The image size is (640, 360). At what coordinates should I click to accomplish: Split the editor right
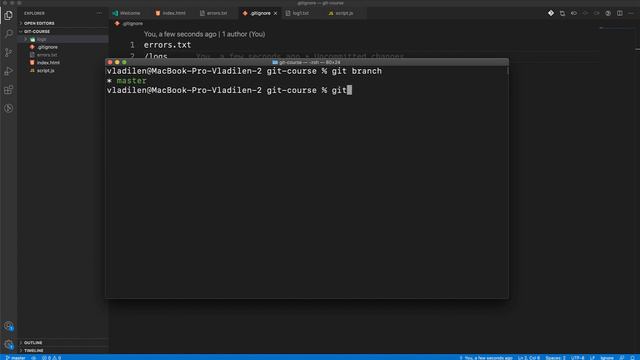coord(620,13)
